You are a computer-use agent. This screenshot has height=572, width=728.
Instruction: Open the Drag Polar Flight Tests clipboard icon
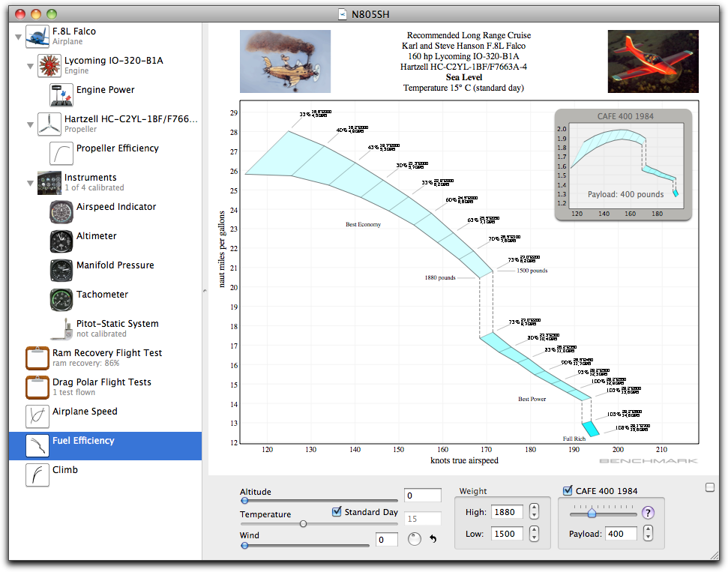(x=37, y=388)
